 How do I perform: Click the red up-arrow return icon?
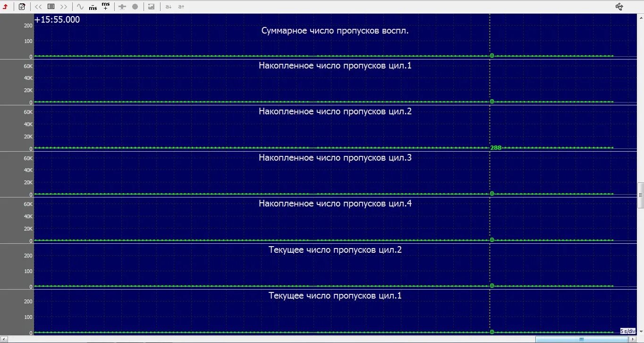coord(6,7)
